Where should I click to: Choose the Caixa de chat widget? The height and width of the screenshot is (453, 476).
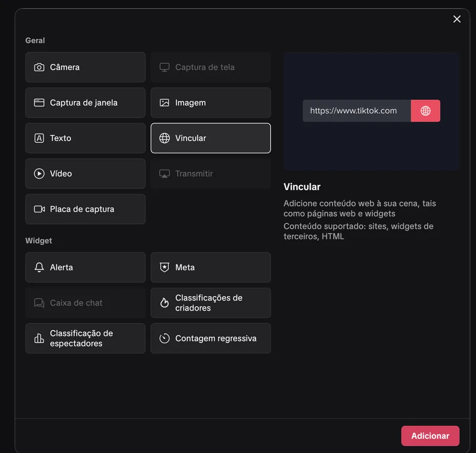(x=85, y=303)
